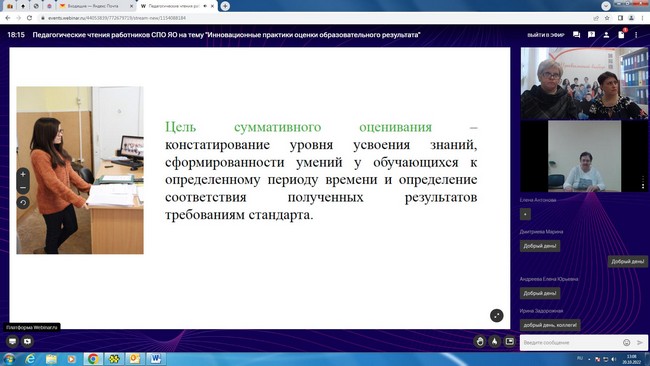This screenshot has height=366, width=650.
Task: Click the message input field
Action: (x=570, y=342)
